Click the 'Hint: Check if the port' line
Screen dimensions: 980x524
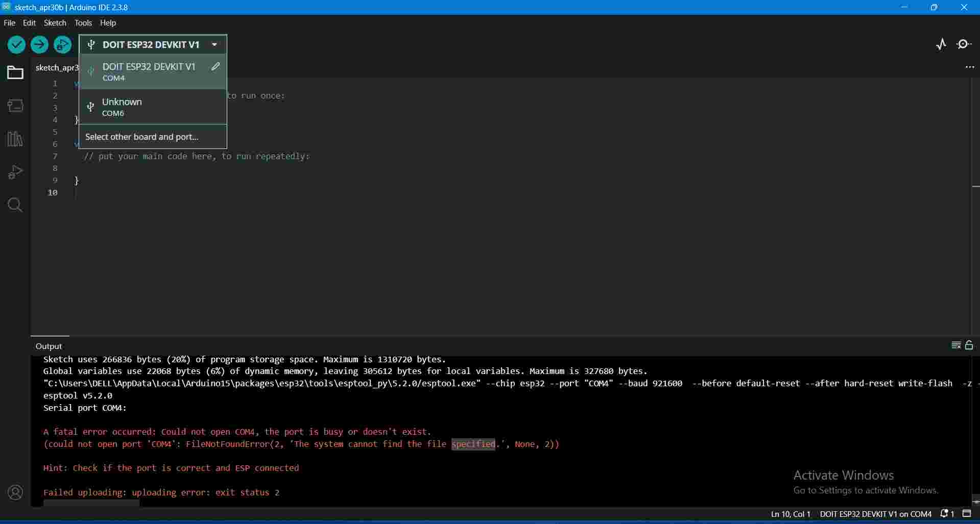click(x=171, y=468)
